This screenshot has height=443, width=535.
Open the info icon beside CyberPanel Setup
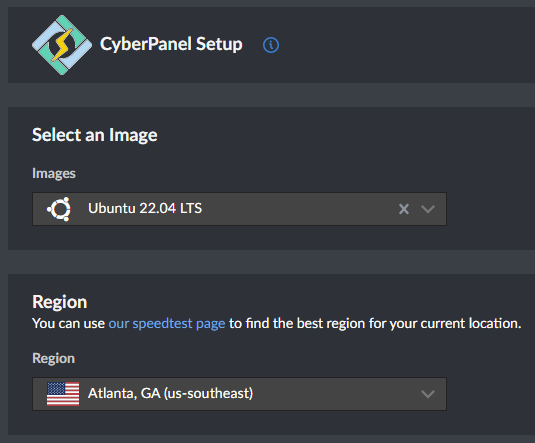point(271,45)
